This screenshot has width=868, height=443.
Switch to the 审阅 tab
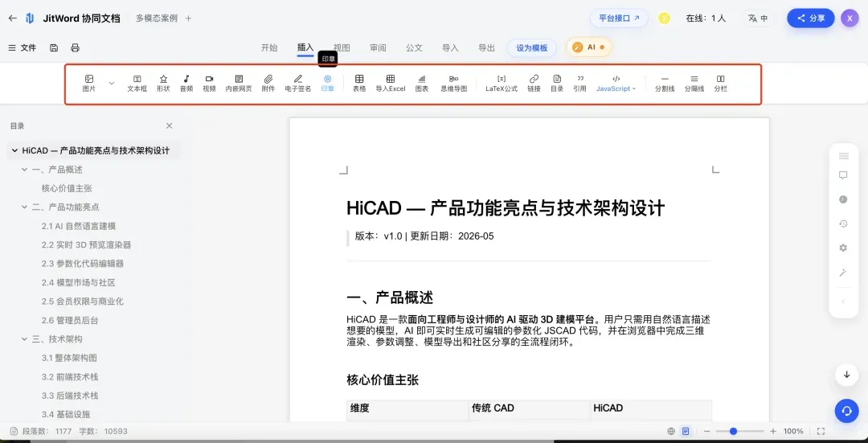coord(378,47)
